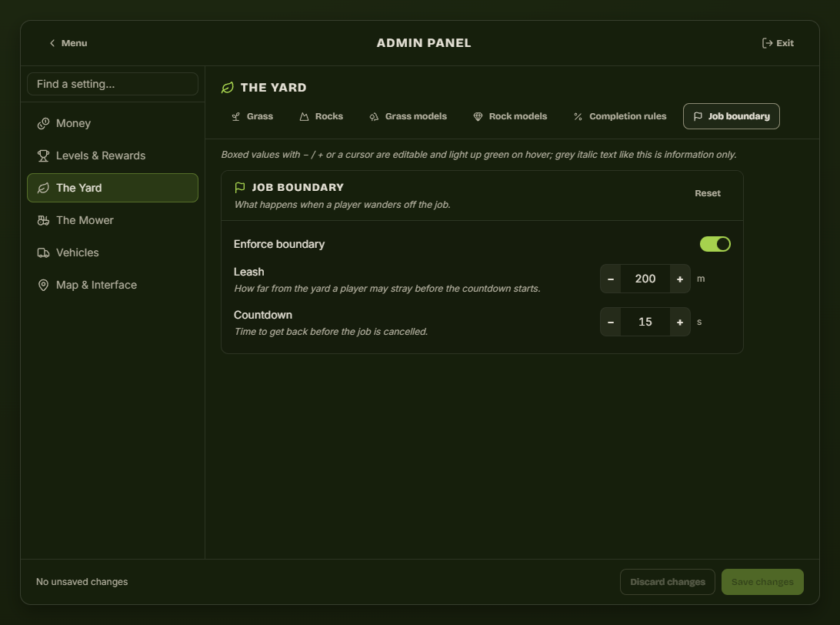Click the percent icon on Completion rules tab
840x625 pixels.
(578, 116)
